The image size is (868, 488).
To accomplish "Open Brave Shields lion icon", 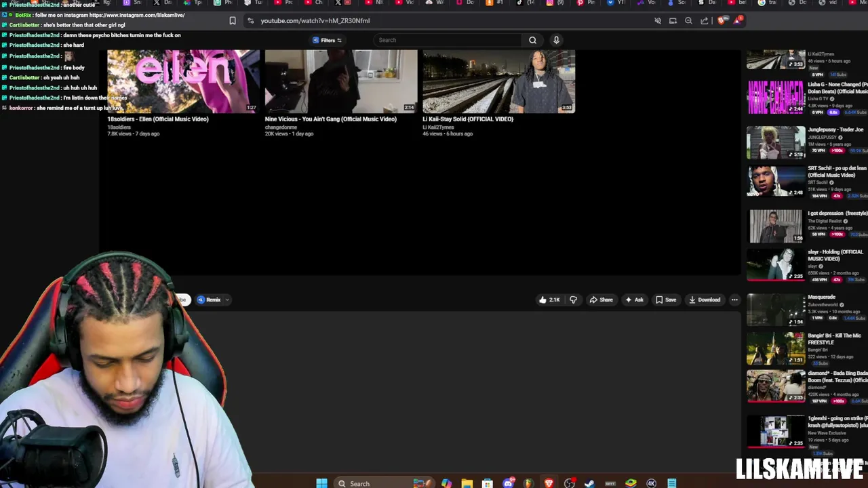I will pos(722,20).
